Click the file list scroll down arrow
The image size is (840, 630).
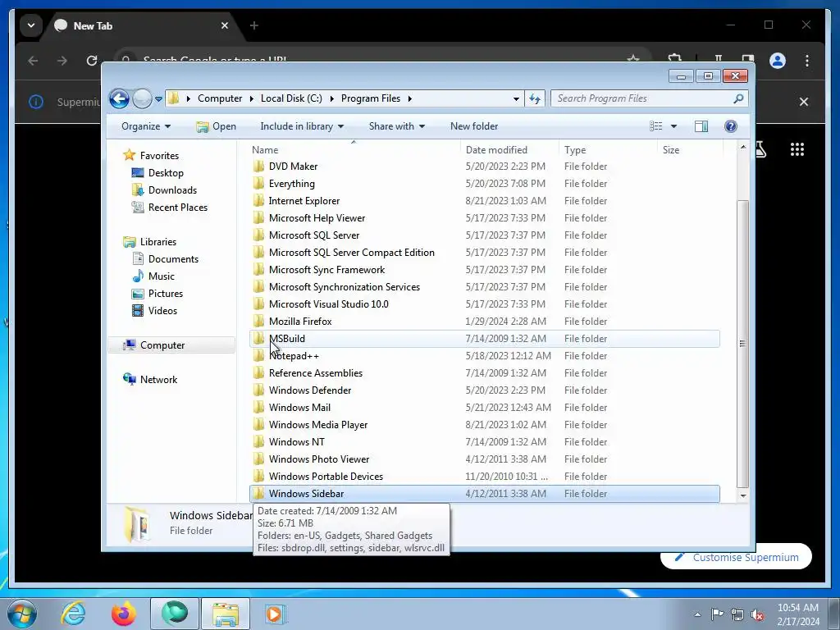pos(743,496)
